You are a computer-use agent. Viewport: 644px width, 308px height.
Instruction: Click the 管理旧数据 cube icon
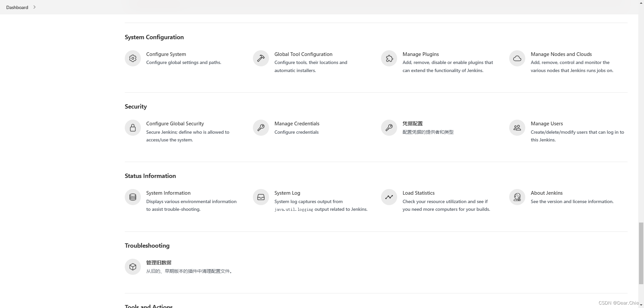coord(133,267)
